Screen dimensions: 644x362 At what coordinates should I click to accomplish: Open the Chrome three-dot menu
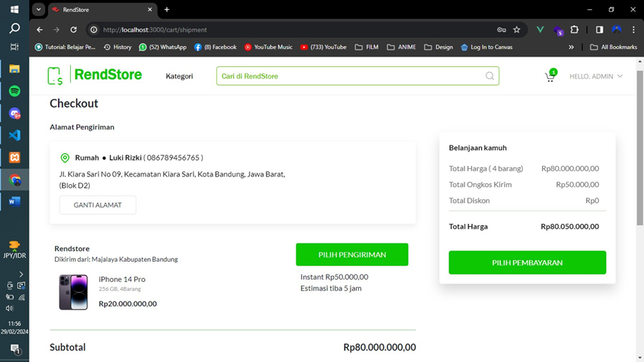click(x=633, y=29)
